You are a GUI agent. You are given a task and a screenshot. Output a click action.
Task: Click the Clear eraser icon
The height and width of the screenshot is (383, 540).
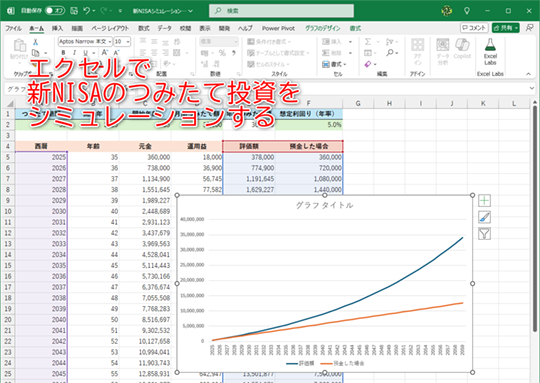click(368, 64)
